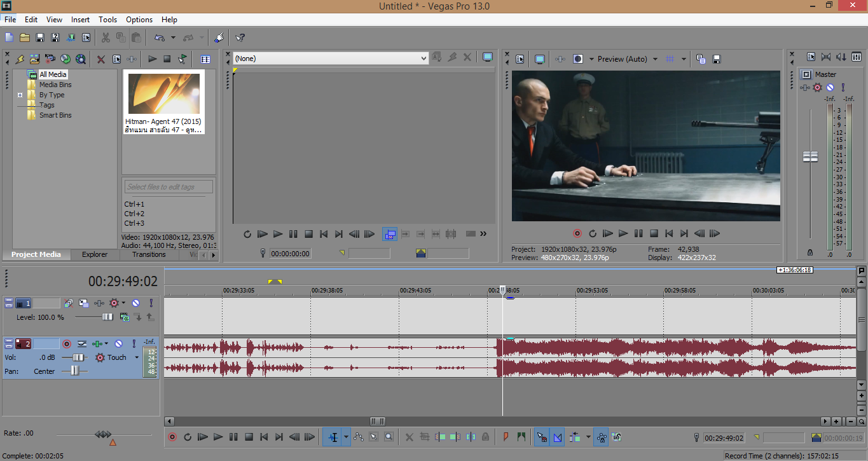Select the Hitman Agent 47 media thumbnail
This screenshot has height=461, width=868.
pos(164,102)
